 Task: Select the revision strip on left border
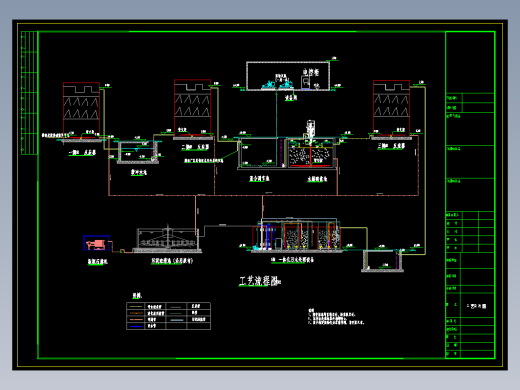point(29,93)
